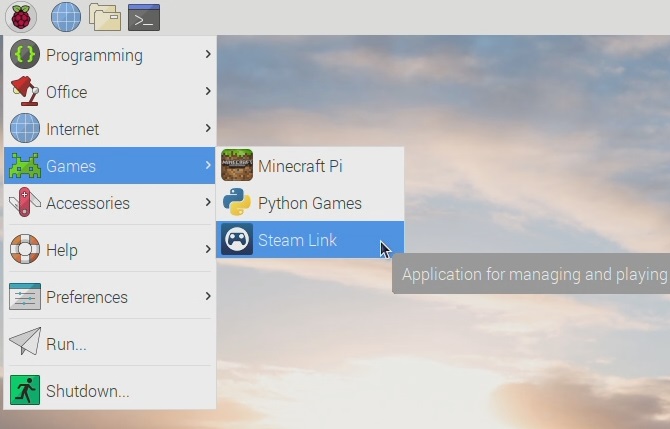Launch the Terminal from the taskbar
Image resolution: width=670 pixels, height=429 pixels.
click(144, 17)
